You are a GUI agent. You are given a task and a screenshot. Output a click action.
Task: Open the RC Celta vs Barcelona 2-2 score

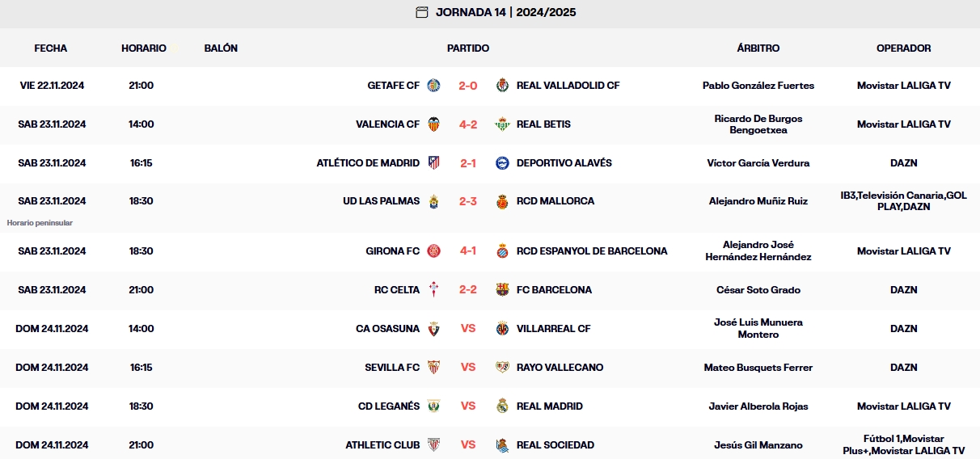(468, 290)
